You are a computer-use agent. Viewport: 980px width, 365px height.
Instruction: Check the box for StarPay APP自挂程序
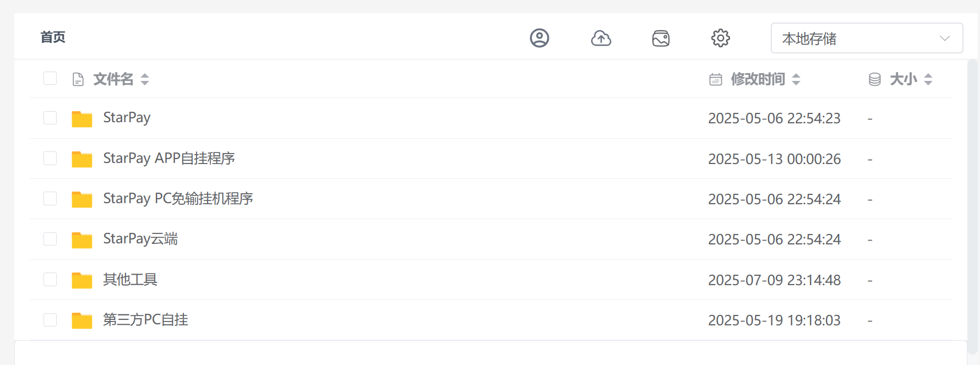tap(50, 159)
